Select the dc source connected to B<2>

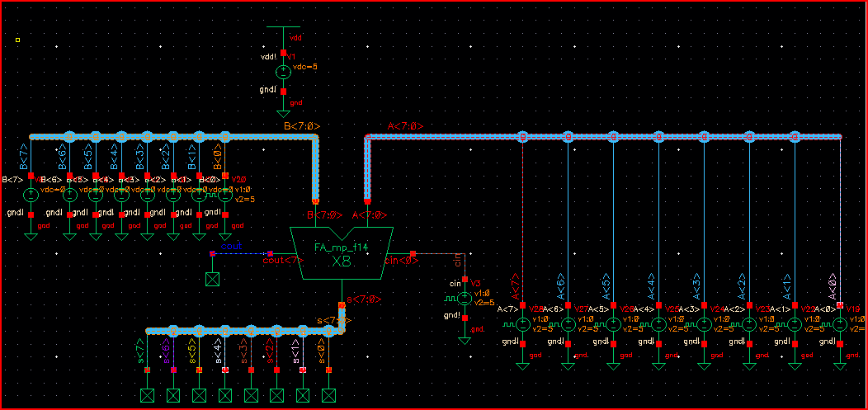pyautogui.click(x=174, y=195)
